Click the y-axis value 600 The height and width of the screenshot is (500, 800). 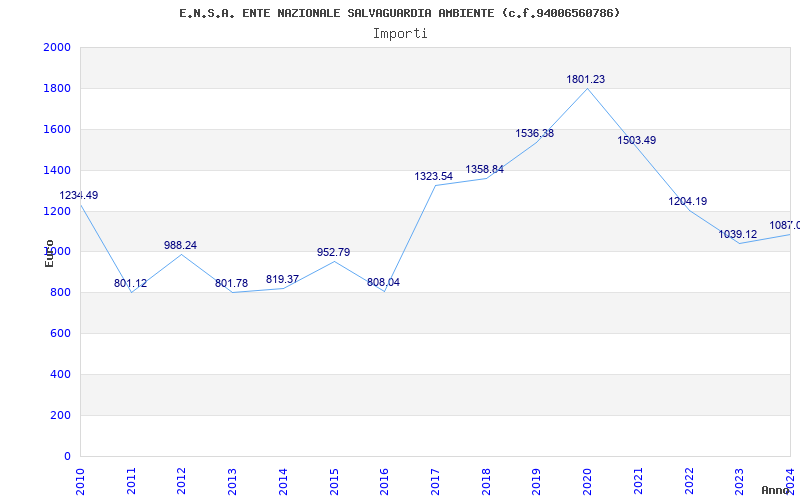[x=60, y=334]
